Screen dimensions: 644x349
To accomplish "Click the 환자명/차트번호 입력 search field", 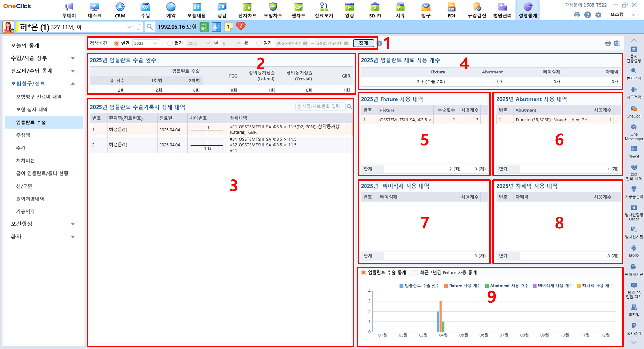I will pos(320,106).
